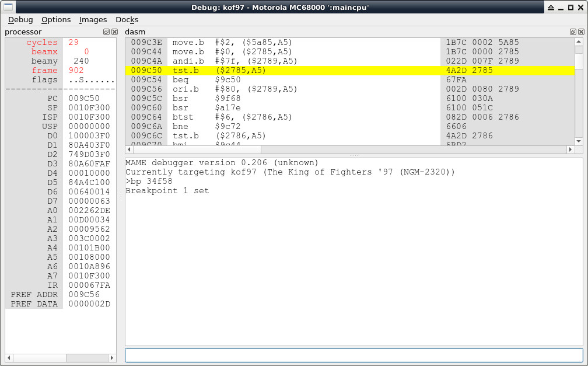
Task: Select disassembly line 009C3E move.b
Action: [350, 43]
